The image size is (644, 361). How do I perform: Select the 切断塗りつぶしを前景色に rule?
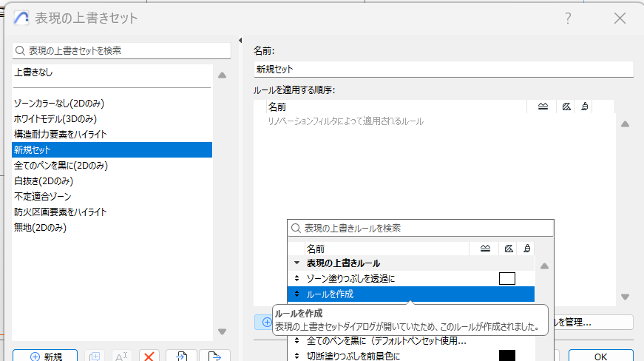pos(353,356)
